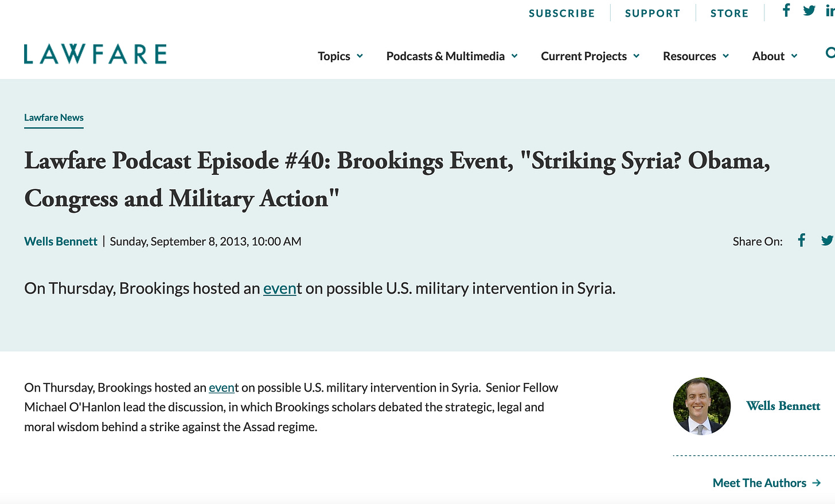This screenshot has width=835, height=504.
Task: Expand the About menu
Action: [775, 56]
